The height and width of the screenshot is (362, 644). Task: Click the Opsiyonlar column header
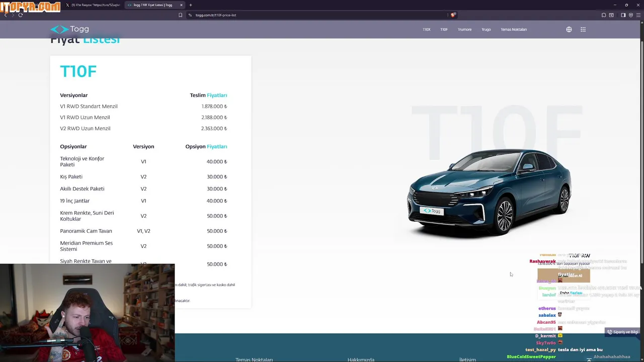pyautogui.click(x=73, y=146)
